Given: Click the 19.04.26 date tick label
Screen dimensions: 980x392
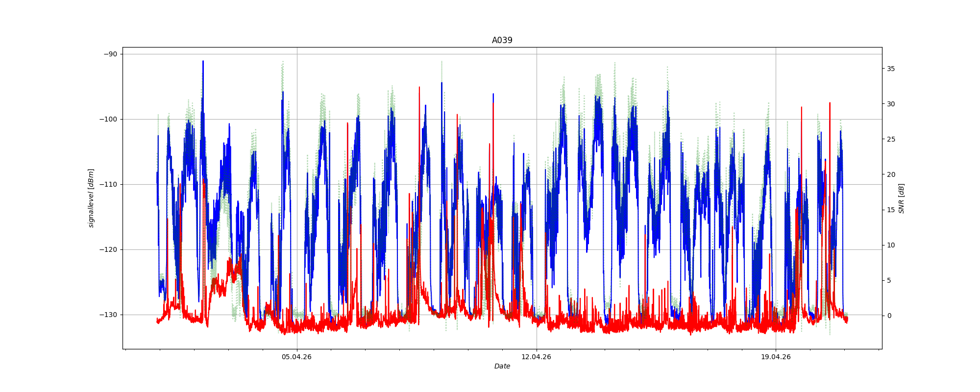Looking at the screenshot, I should [x=776, y=357].
